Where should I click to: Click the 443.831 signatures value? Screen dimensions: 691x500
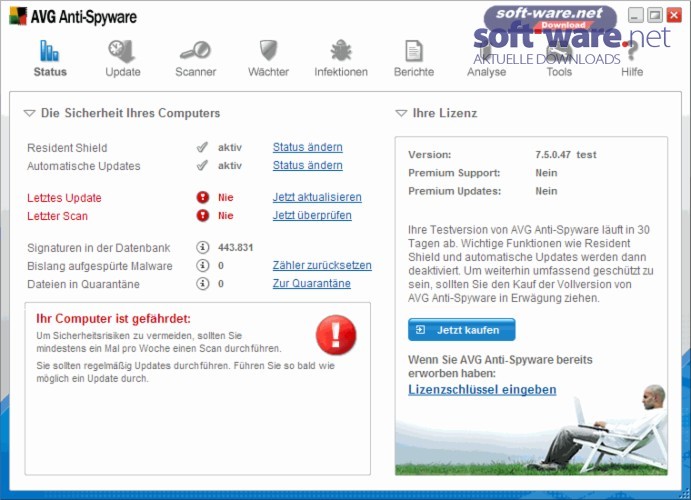pyautogui.click(x=235, y=248)
